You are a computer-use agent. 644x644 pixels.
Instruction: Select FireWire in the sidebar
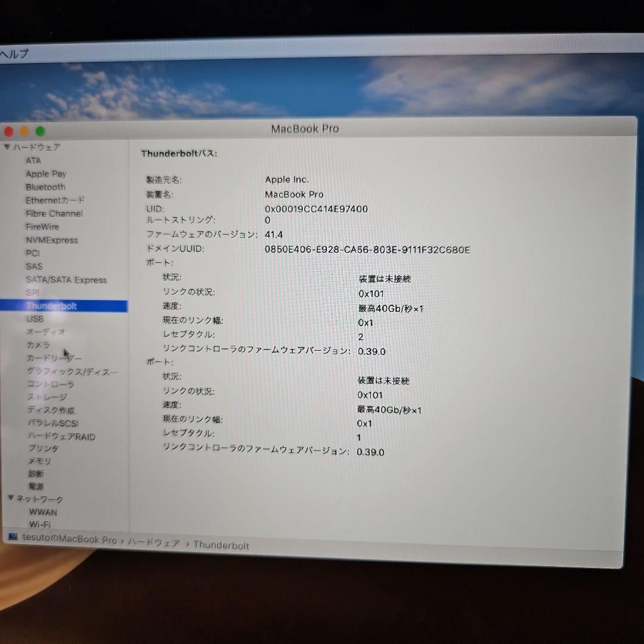click(42, 227)
